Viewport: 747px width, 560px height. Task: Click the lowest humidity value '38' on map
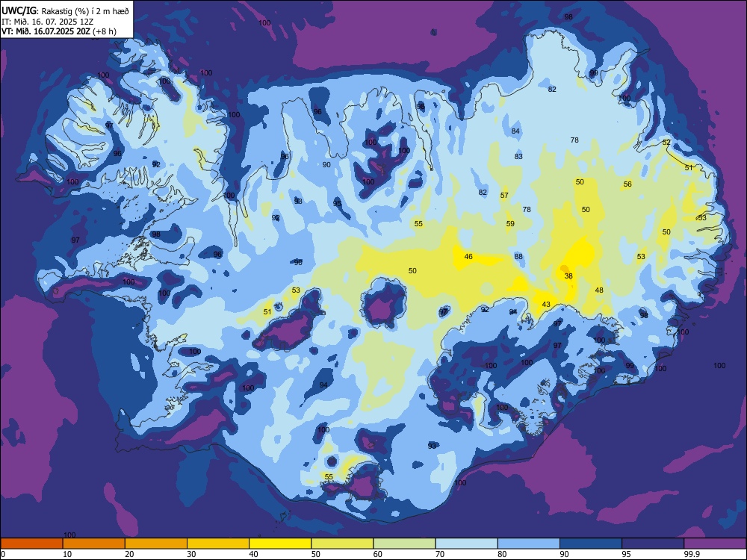click(x=568, y=276)
